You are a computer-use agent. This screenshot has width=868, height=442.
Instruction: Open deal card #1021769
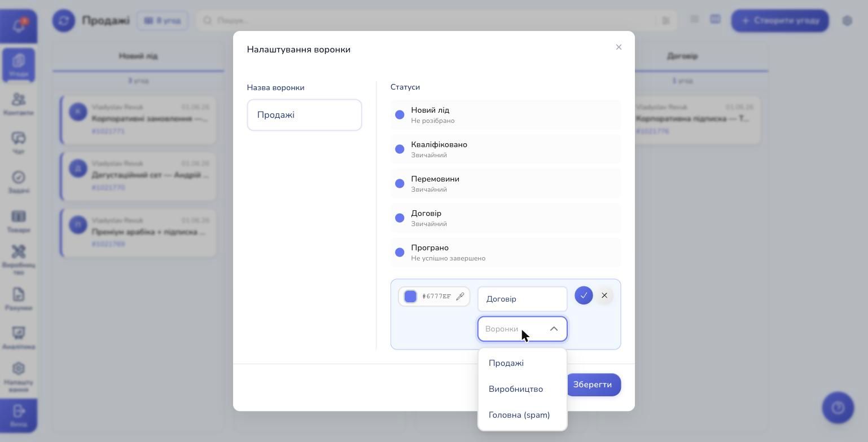point(138,233)
